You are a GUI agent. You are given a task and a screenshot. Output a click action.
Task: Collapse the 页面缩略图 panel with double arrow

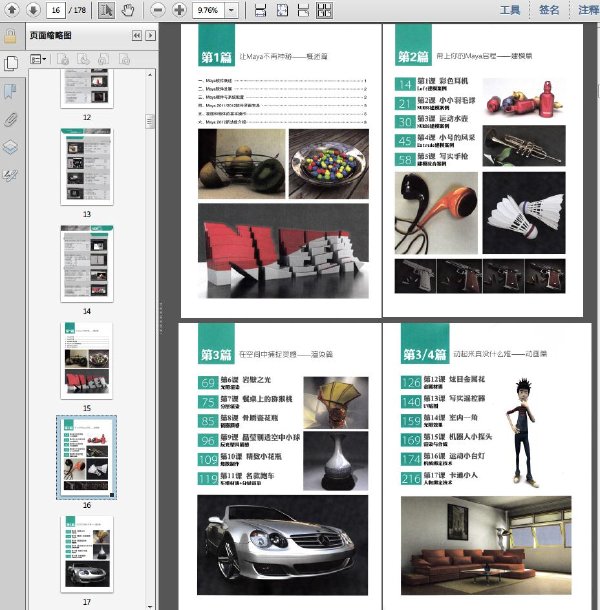pyautogui.click(x=137, y=36)
